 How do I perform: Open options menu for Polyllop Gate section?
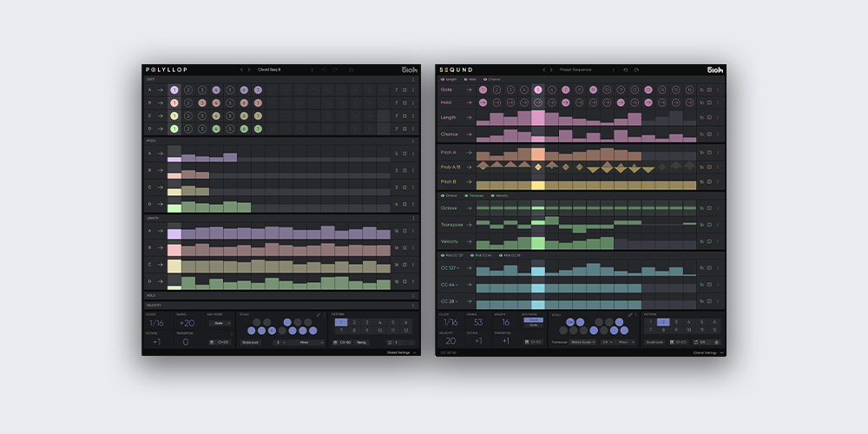click(413, 79)
